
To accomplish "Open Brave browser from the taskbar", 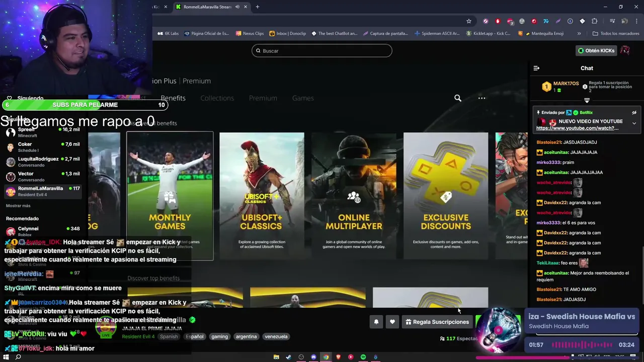I will pos(338,357).
